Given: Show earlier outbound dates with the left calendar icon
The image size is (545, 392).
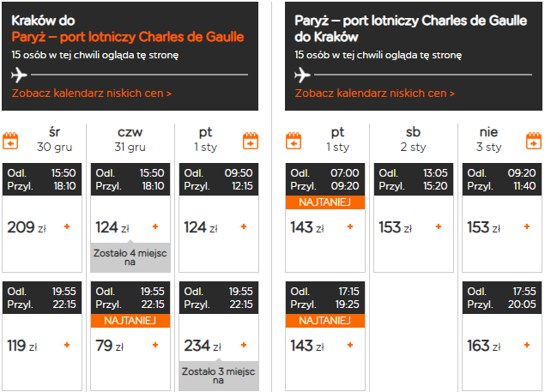Looking at the screenshot, I should coord(10,141).
